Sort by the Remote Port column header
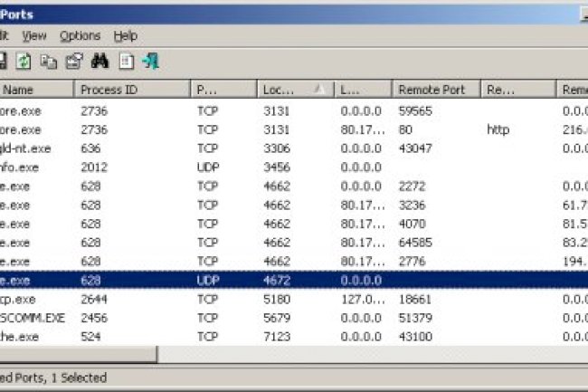Screen dimensions: 588x392 pyautogui.click(x=436, y=90)
